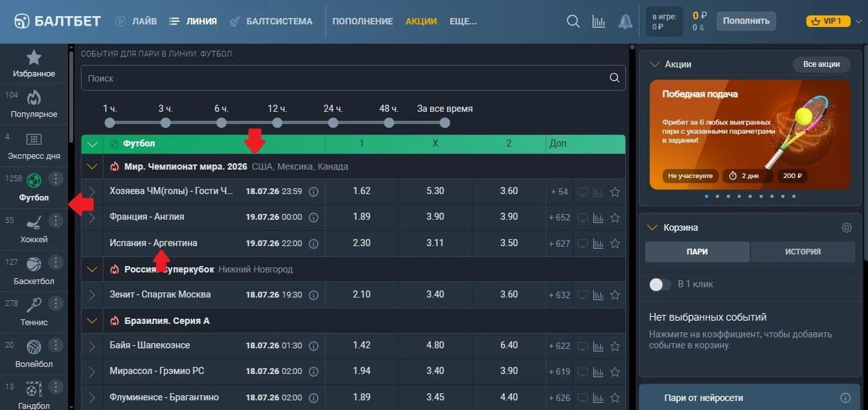Add Мирассол - Грэмио РС to favorites star
The width and height of the screenshot is (868, 410).
point(615,371)
